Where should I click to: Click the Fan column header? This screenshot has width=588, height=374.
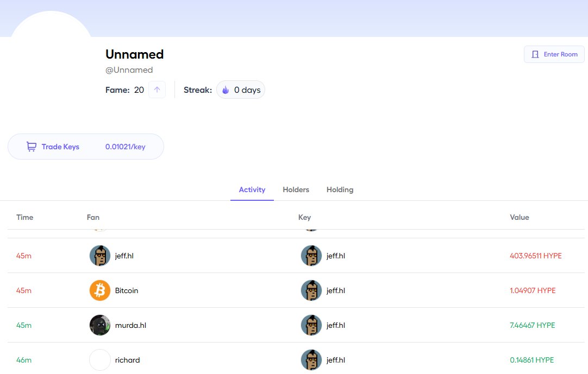click(93, 217)
